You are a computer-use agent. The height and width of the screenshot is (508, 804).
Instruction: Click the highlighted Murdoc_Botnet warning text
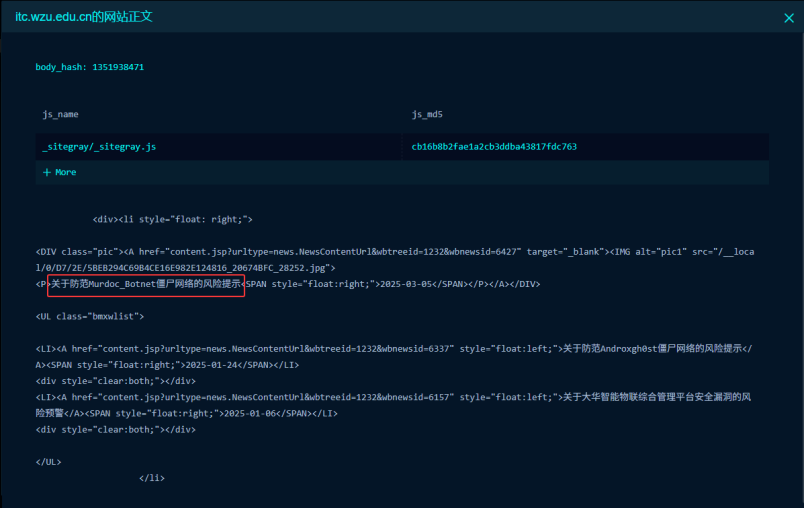(146, 284)
